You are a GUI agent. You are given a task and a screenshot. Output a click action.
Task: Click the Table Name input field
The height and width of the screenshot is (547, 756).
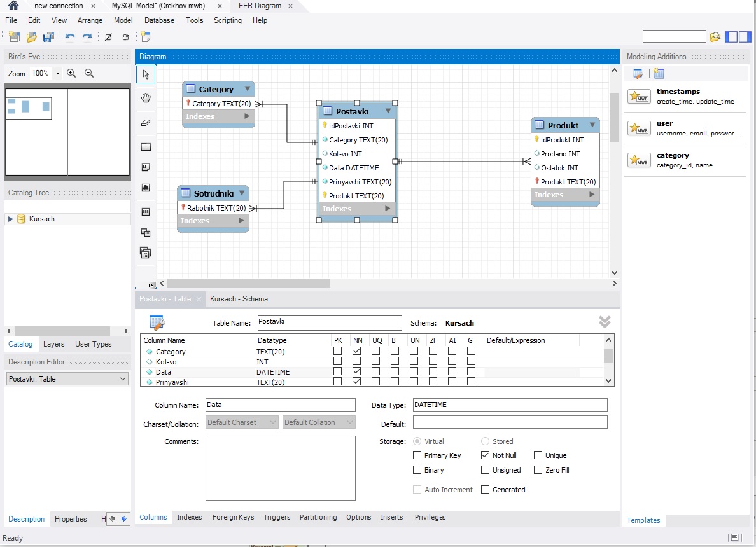pos(329,322)
